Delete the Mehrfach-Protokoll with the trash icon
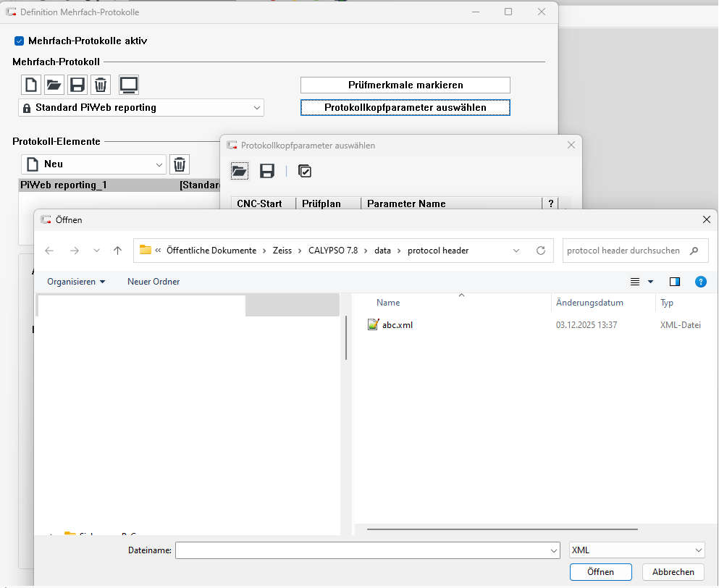This screenshot has width=719, height=588. click(x=101, y=85)
